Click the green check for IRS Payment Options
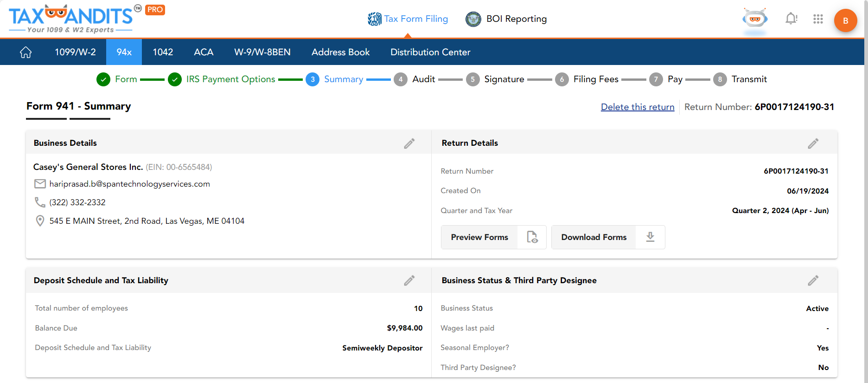The height and width of the screenshot is (383, 868). [174, 79]
